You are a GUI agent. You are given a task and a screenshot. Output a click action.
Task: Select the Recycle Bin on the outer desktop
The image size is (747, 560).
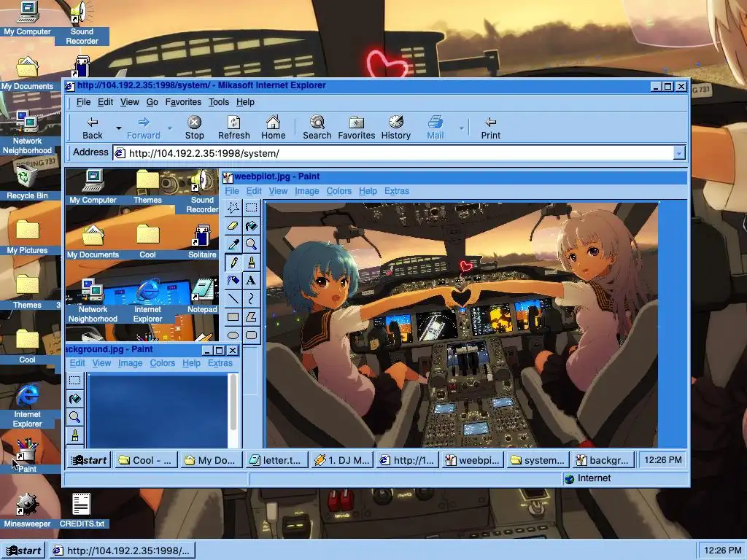pyautogui.click(x=27, y=182)
